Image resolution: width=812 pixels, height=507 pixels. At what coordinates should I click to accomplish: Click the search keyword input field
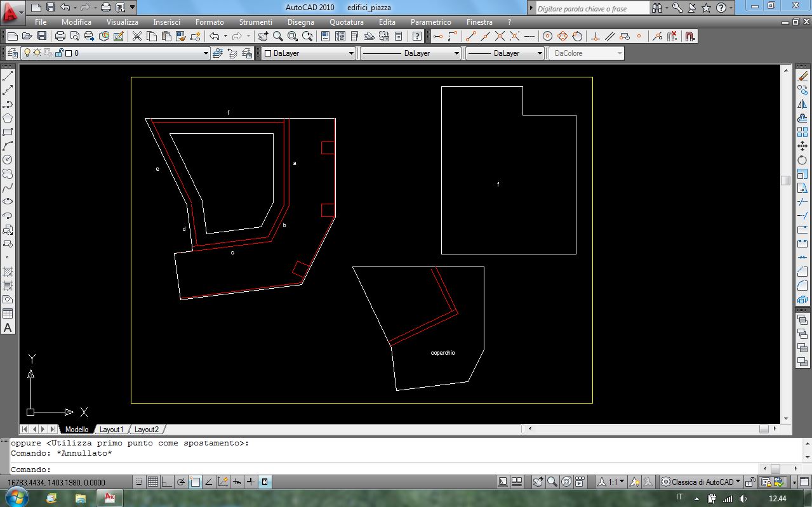pos(592,8)
